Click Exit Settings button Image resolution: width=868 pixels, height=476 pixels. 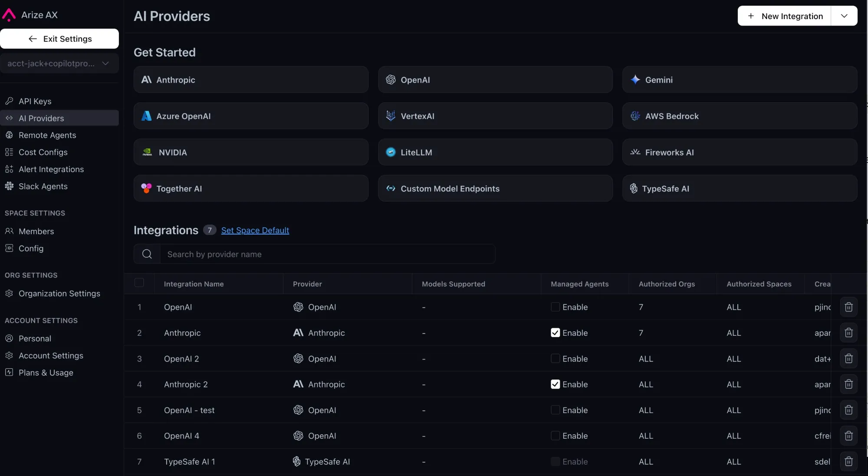[x=59, y=39]
